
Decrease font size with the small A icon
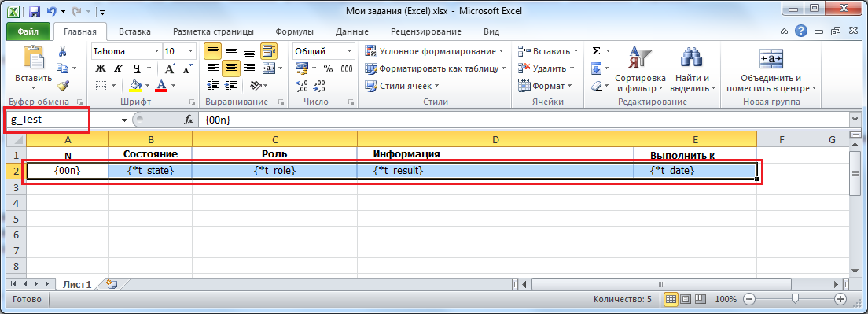[187, 68]
